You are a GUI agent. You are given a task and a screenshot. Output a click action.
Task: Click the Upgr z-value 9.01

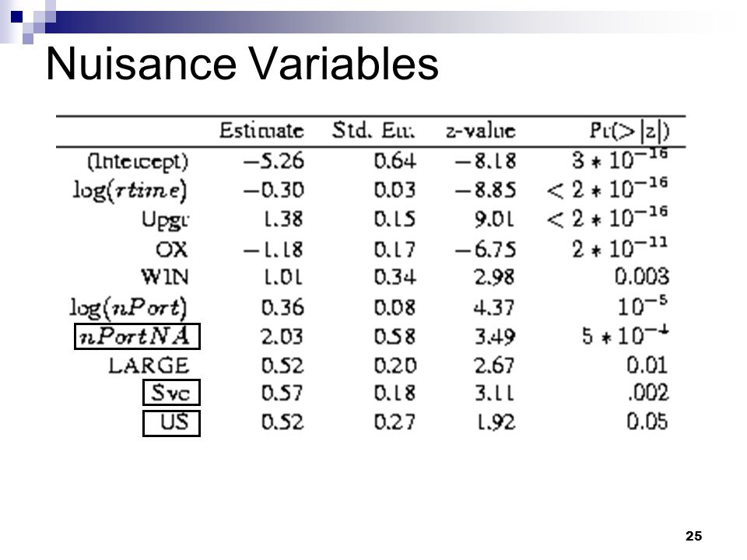[495, 219]
